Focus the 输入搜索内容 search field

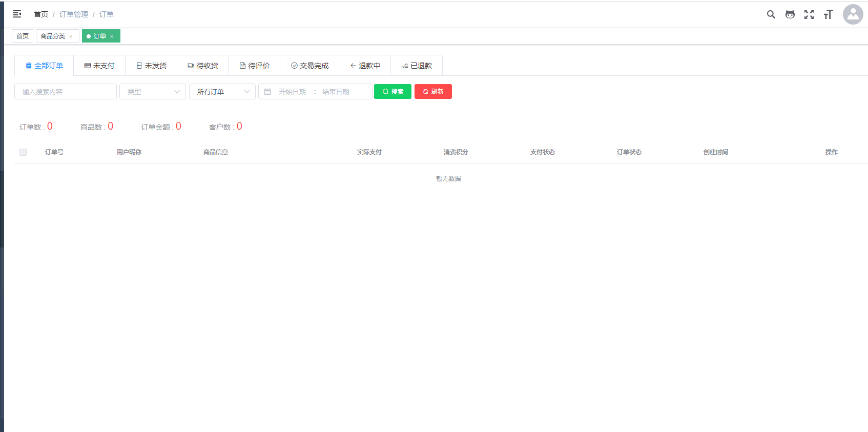66,92
